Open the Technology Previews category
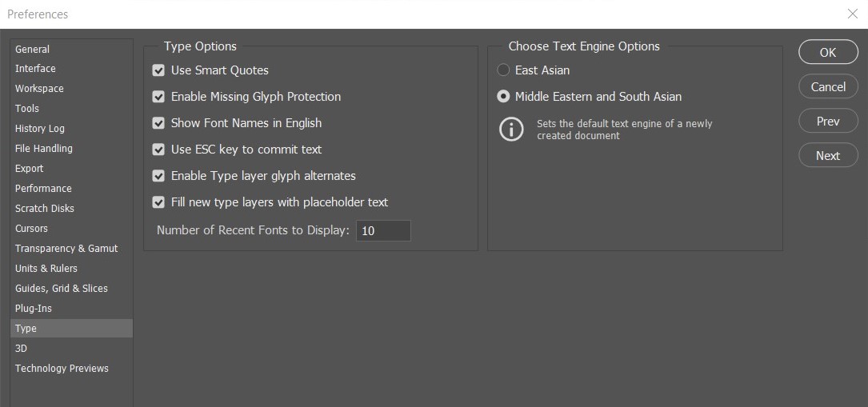The width and height of the screenshot is (868, 407). click(62, 369)
